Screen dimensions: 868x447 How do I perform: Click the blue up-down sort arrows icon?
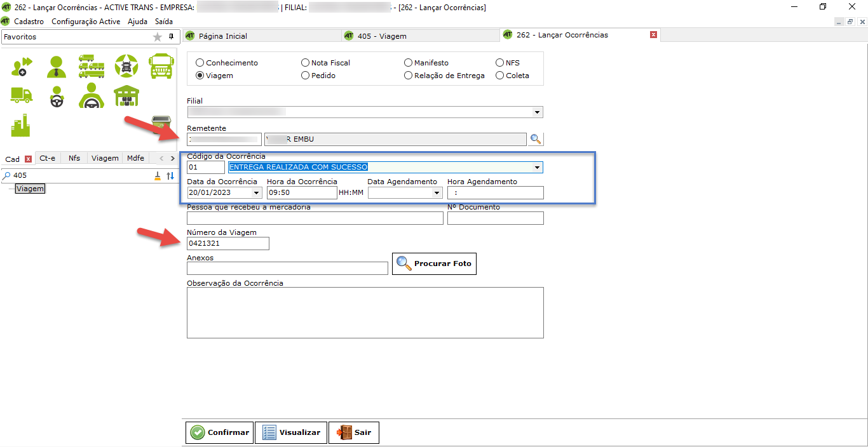pyautogui.click(x=170, y=176)
